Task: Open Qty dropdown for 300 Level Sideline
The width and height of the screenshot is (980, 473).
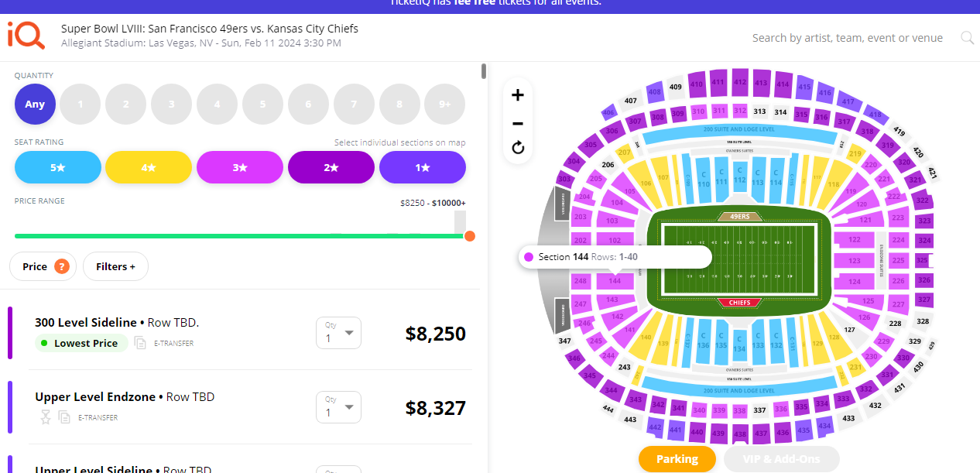Action: 338,333
